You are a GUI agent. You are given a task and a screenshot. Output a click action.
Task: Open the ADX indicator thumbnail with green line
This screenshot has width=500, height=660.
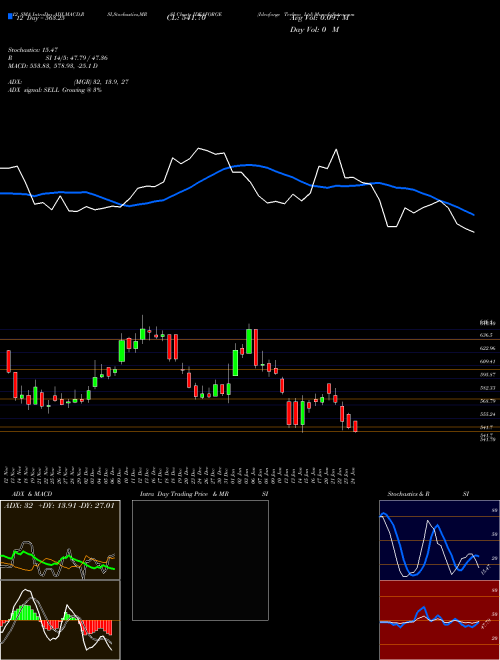[x=60, y=540]
